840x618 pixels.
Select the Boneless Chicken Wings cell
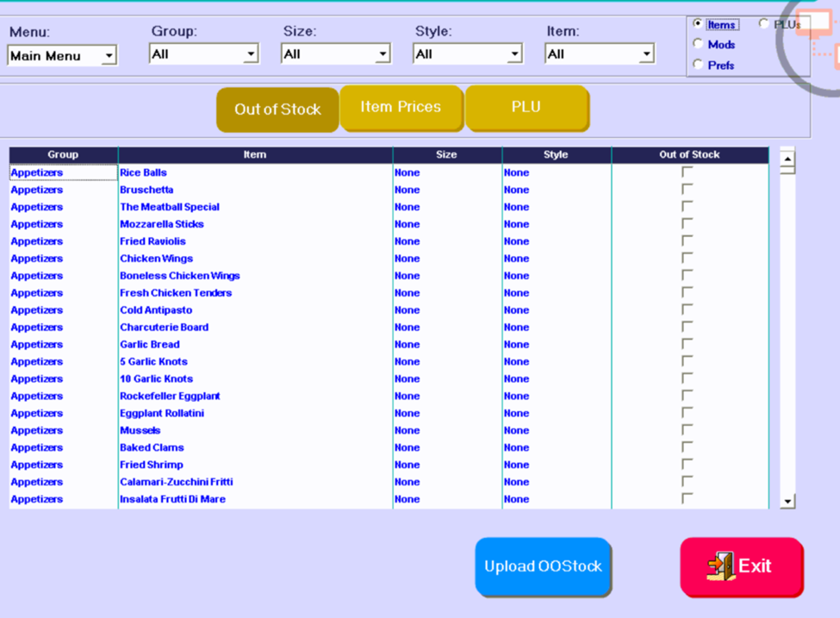[256, 276]
